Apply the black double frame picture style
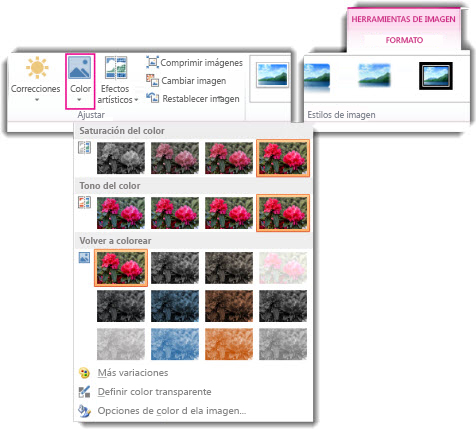Screen dimensions: 476x429 click(x=436, y=76)
